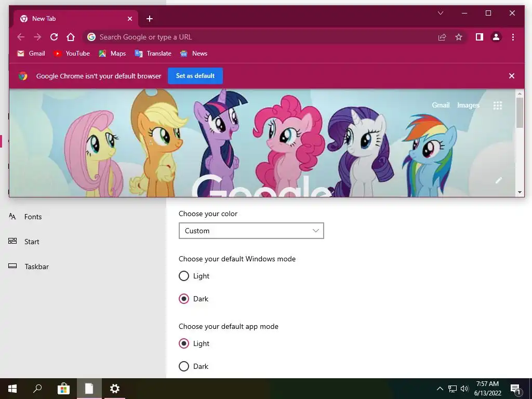This screenshot has width=532, height=399.
Task: Select the New Tab tab
Action: click(76, 19)
